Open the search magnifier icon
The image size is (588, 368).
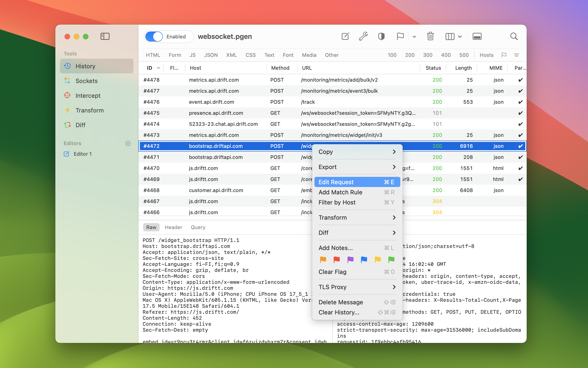tap(514, 37)
